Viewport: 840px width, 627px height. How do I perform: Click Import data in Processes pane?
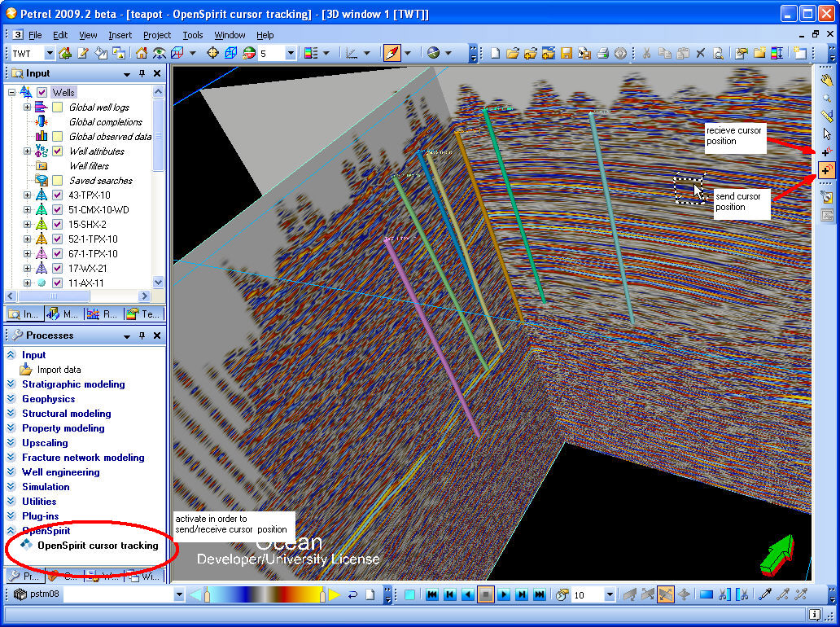(x=59, y=370)
